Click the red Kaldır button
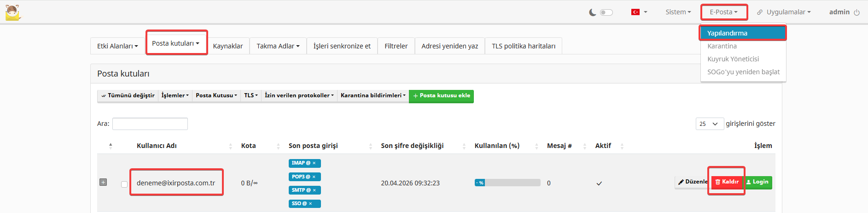The height and width of the screenshot is (213, 868). (727, 182)
